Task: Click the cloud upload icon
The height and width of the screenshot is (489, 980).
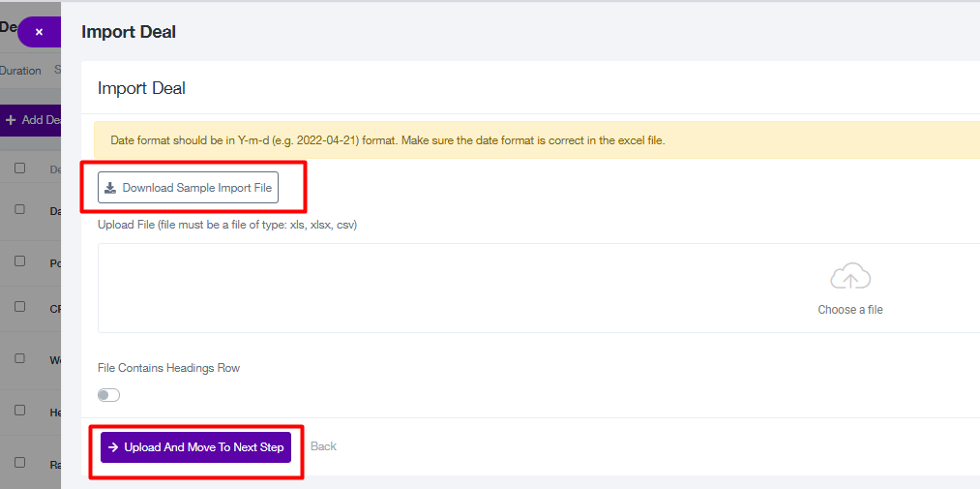Action: click(x=850, y=276)
